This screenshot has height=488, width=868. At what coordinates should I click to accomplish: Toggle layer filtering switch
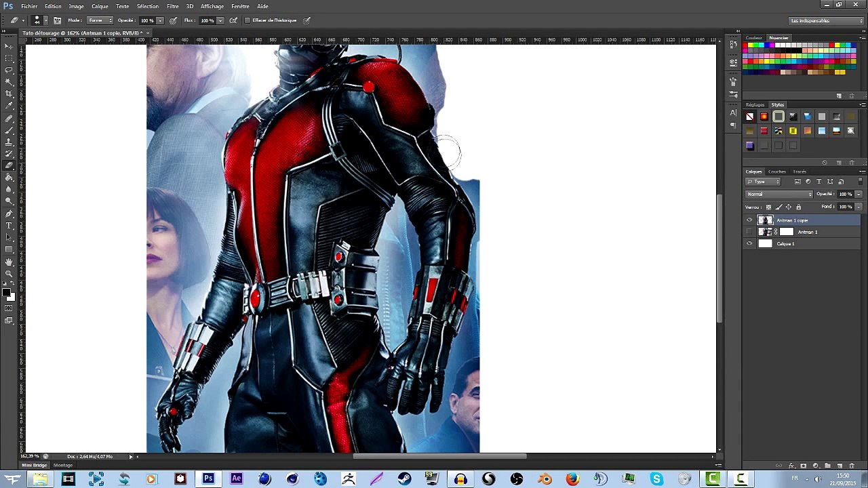(x=861, y=182)
